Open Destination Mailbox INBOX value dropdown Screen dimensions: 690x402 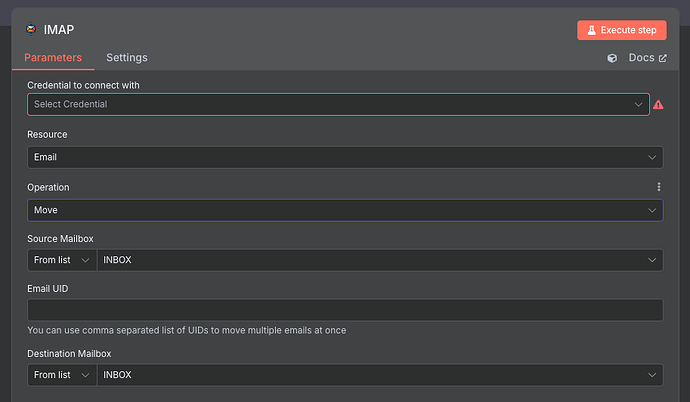(x=380, y=375)
